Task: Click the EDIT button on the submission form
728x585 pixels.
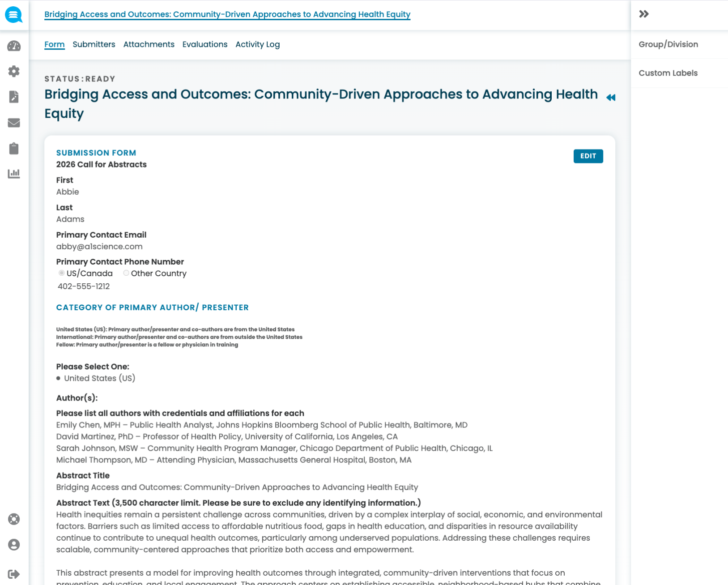Action: click(588, 156)
